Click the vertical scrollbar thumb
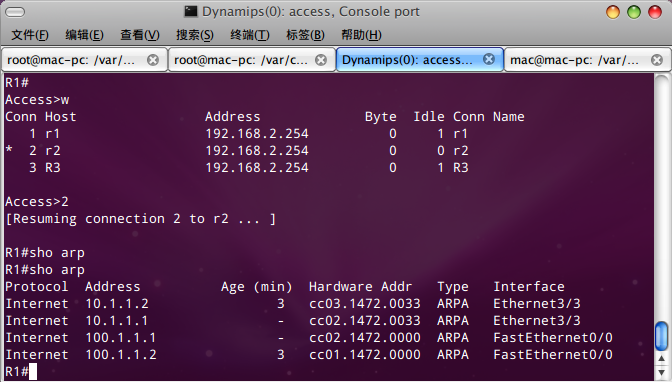Screen dimensions: 672x382 [x=662, y=336]
